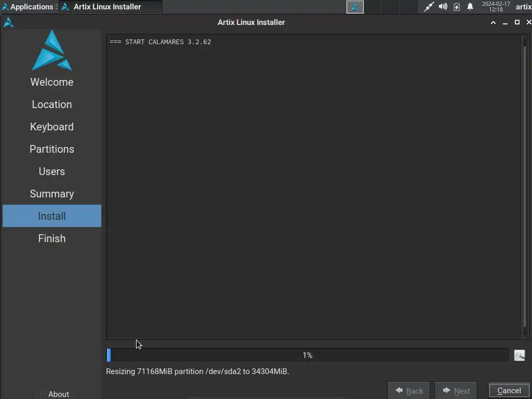Select the Keyboard step
532x399 pixels.
(x=52, y=127)
